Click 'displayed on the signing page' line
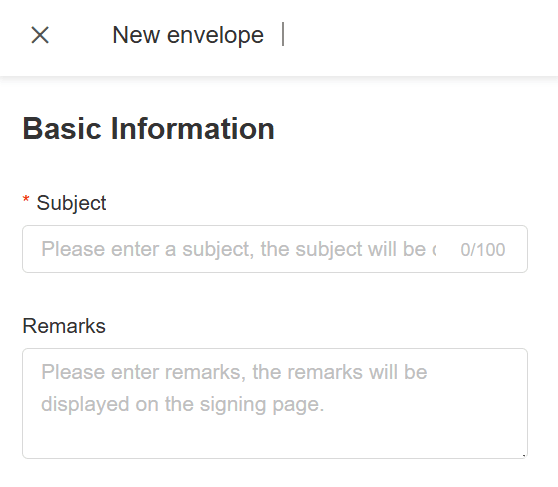The height and width of the screenshot is (487, 558). [183, 404]
